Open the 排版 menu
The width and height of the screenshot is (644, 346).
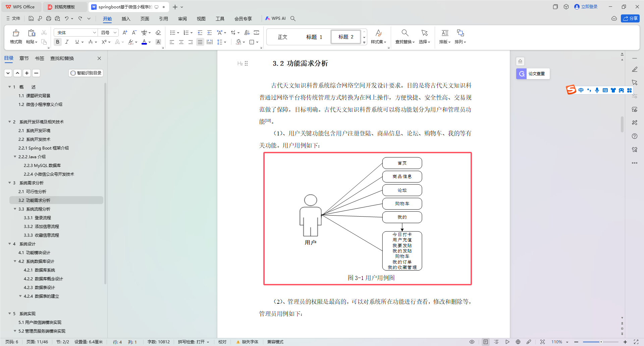445,37
